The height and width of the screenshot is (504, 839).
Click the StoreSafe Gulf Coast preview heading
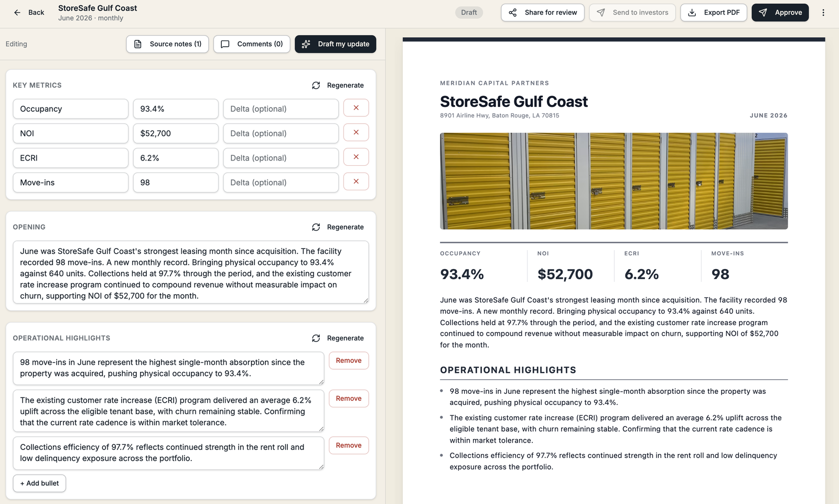click(514, 102)
